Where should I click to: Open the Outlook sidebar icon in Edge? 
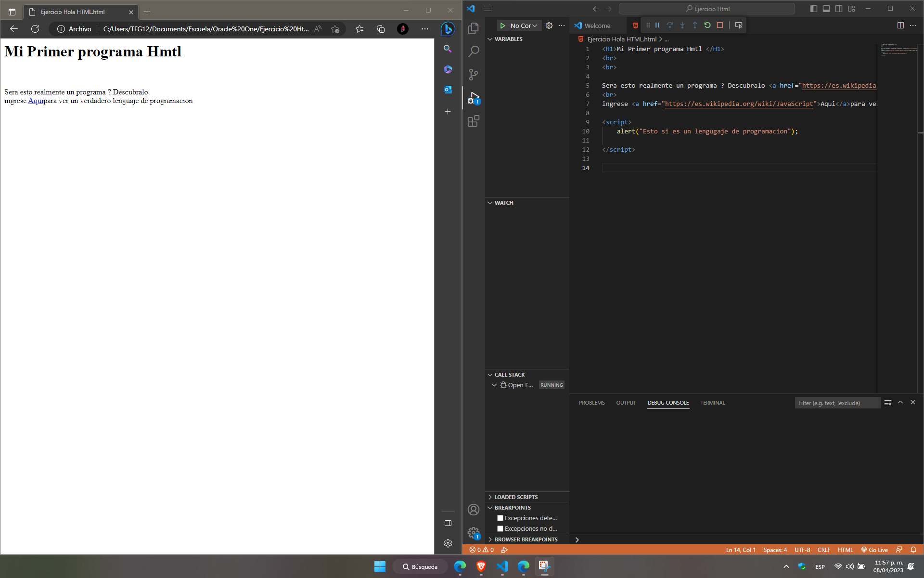[x=448, y=90]
